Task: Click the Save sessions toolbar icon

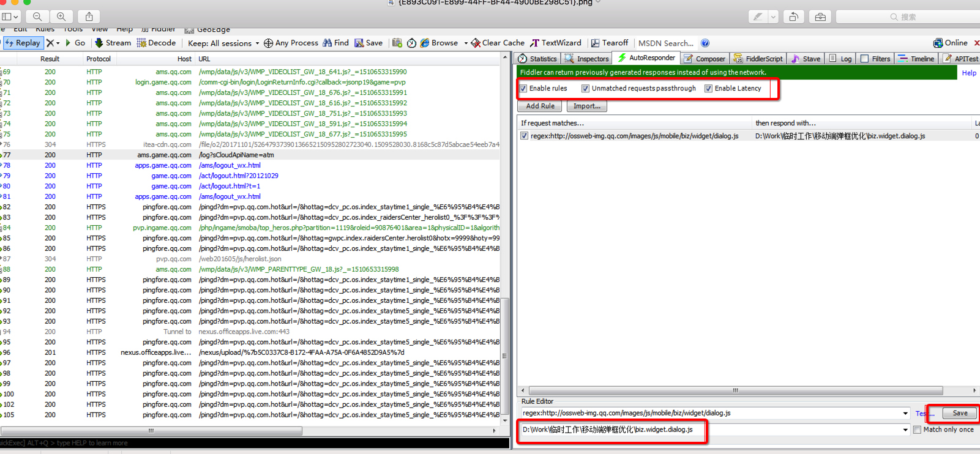Action: tap(359, 43)
